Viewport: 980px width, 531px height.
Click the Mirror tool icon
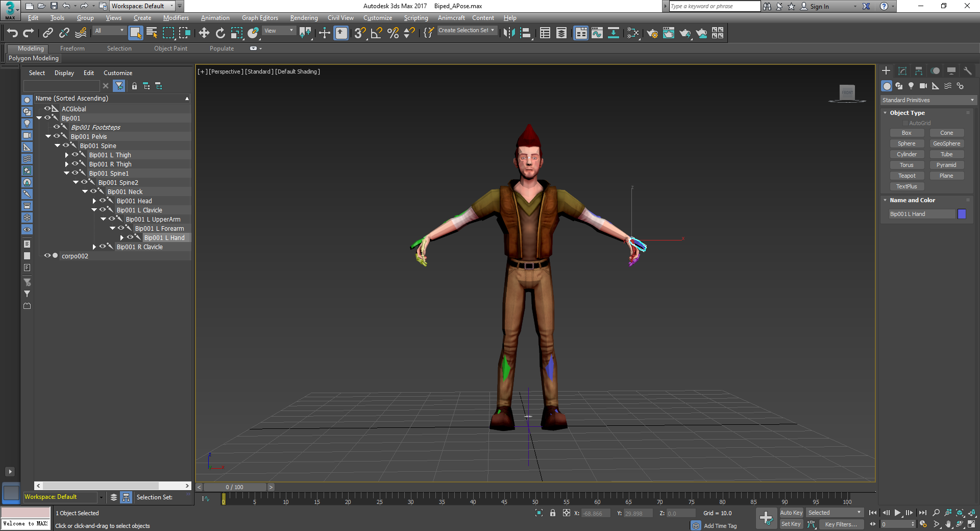509,33
